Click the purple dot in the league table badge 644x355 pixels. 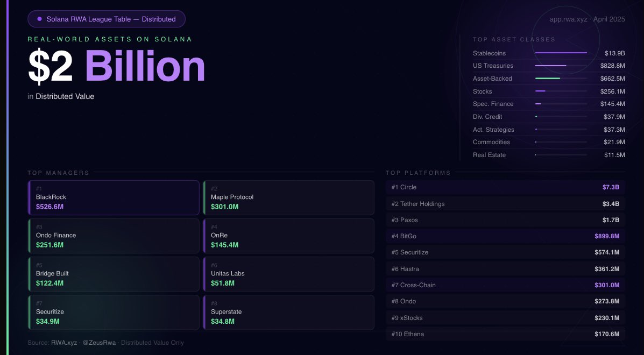[40, 19]
